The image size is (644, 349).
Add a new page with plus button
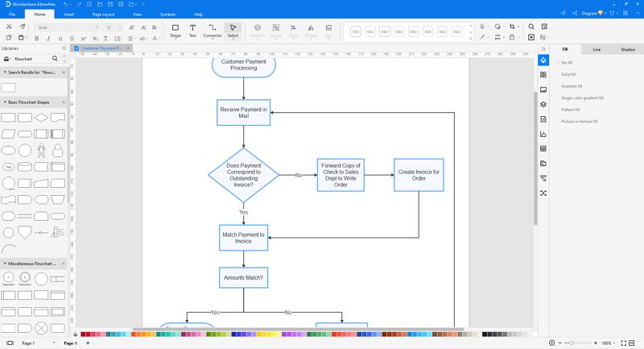(x=88, y=343)
